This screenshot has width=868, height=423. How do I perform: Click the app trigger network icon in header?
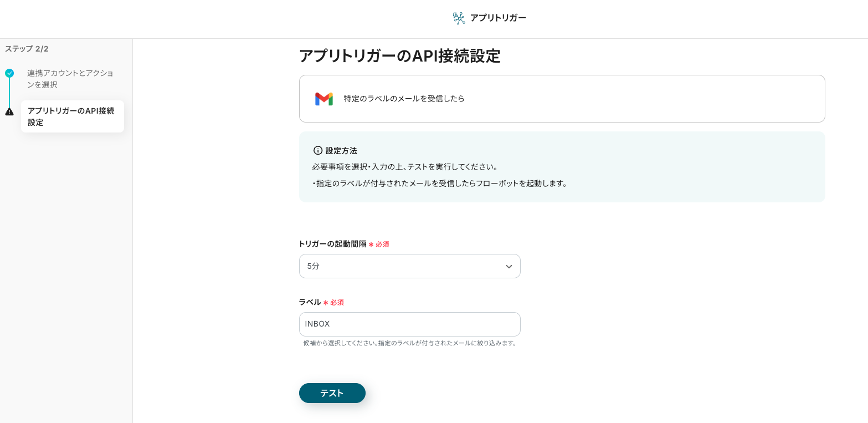pos(459,18)
